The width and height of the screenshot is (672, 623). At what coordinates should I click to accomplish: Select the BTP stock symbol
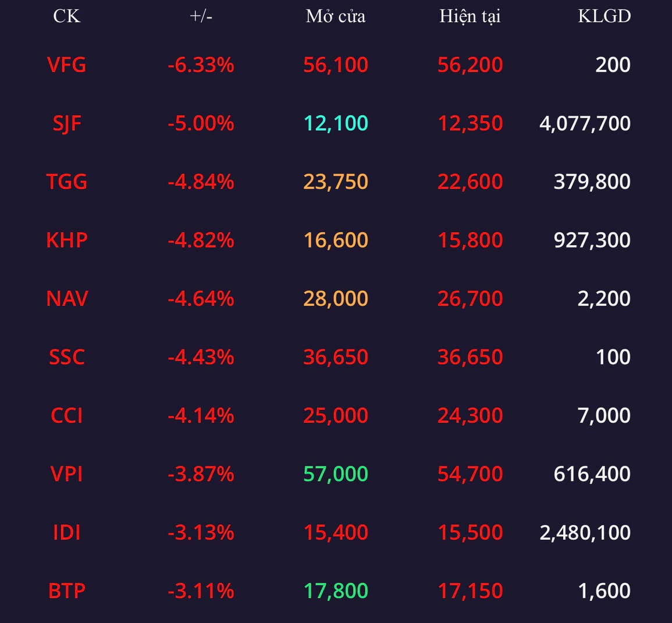(x=66, y=591)
